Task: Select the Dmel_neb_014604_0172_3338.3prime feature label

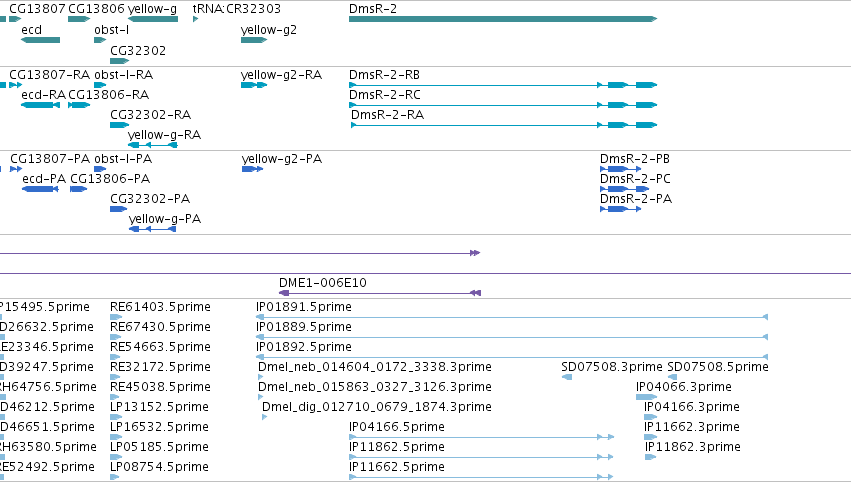Action: 374,367
